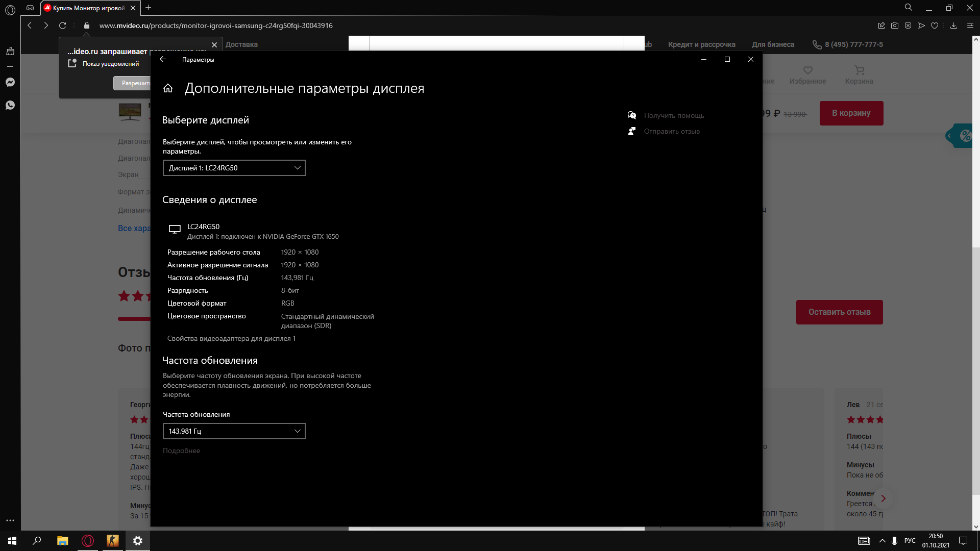This screenshot has height=551, width=980.
Task: Open 'Доставка' menu item on mvideo
Action: pyautogui.click(x=241, y=44)
